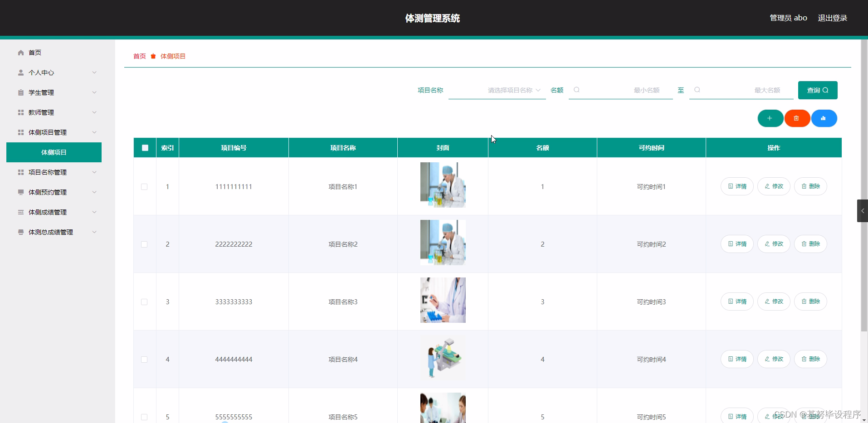Click 管理员 abo in the header
Image resolution: width=868 pixels, height=423 pixels.
pos(788,18)
